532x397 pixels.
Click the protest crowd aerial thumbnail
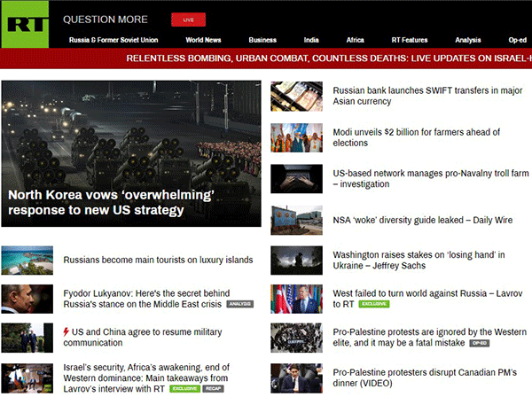tap(296, 338)
